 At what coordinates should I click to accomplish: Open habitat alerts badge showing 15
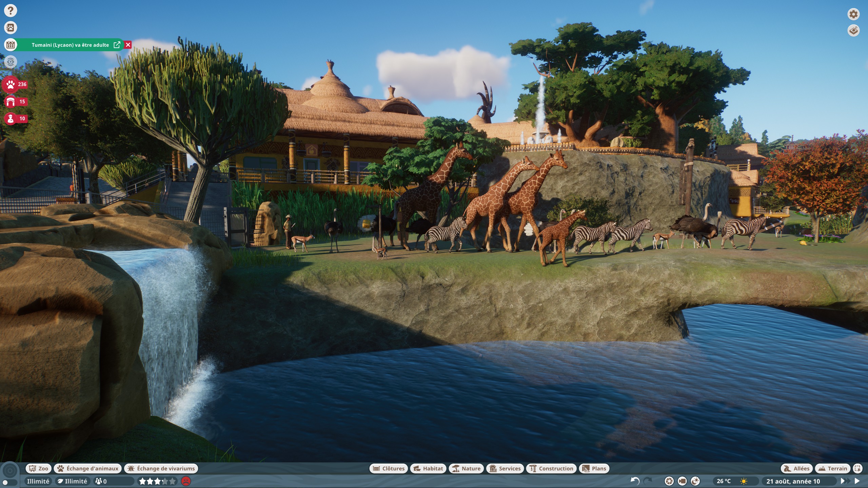click(15, 101)
